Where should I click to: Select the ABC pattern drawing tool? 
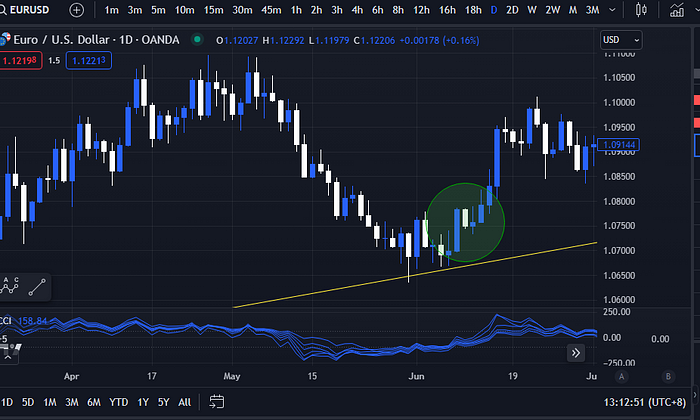[11, 286]
